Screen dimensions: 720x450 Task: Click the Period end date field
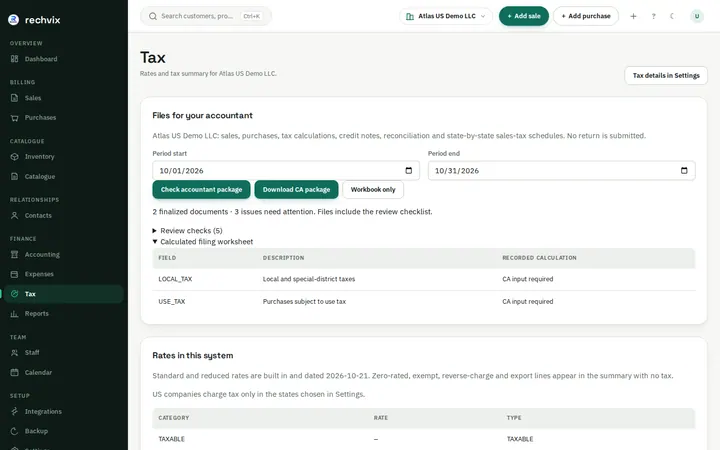tap(561, 170)
